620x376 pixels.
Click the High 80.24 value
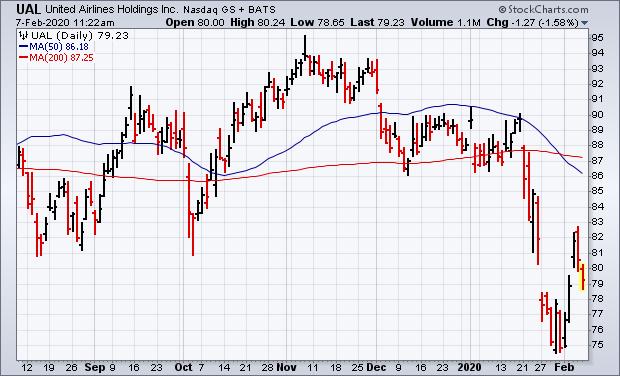257,23
